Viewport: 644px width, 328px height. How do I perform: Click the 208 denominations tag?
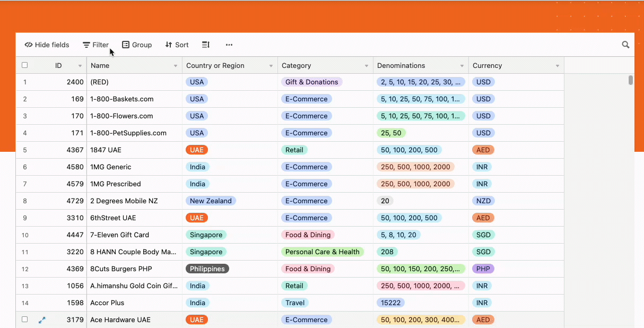coord(387,252)
